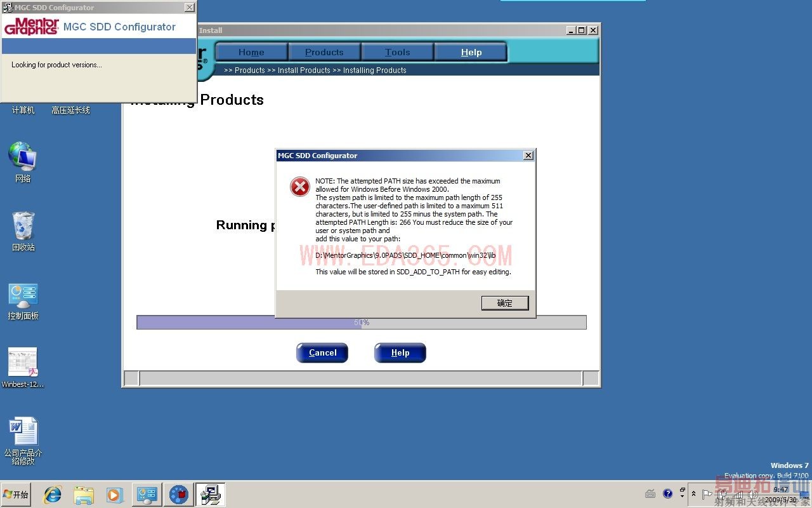Cancel the product installation
812x508 pixels.
(322, 352)
